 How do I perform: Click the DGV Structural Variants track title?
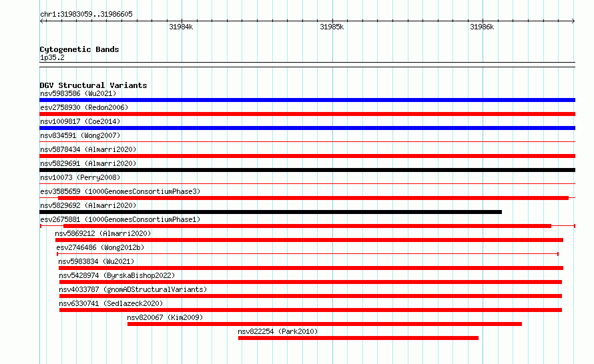coord(93,85)
